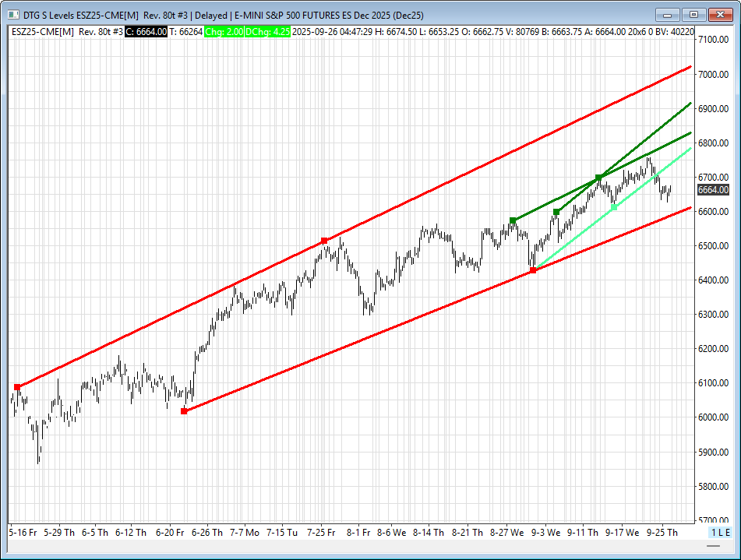Click the 9-11 Th date label

click(583, 533)
